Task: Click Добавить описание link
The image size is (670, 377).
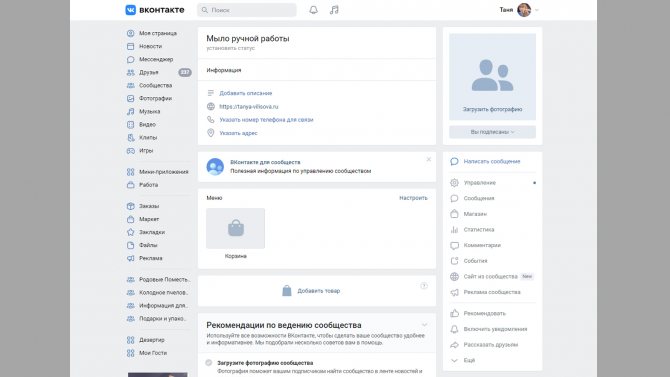Action: (246, 93)
